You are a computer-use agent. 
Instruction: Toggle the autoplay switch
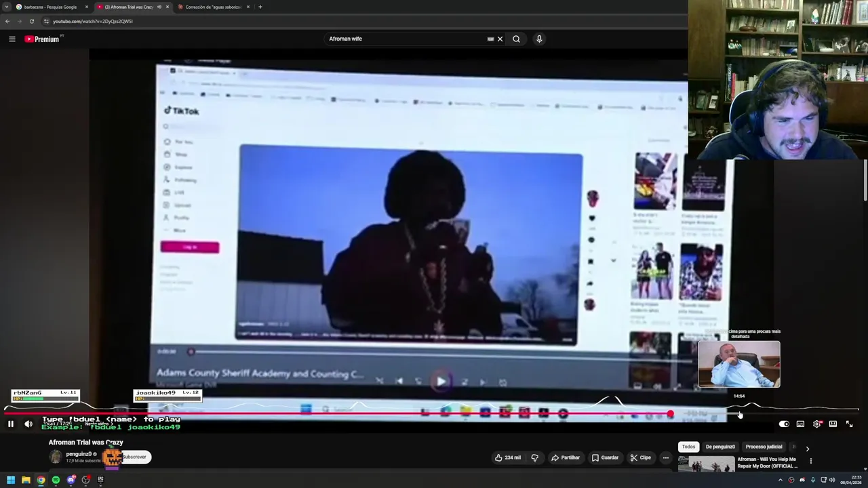tap(784, 424)
